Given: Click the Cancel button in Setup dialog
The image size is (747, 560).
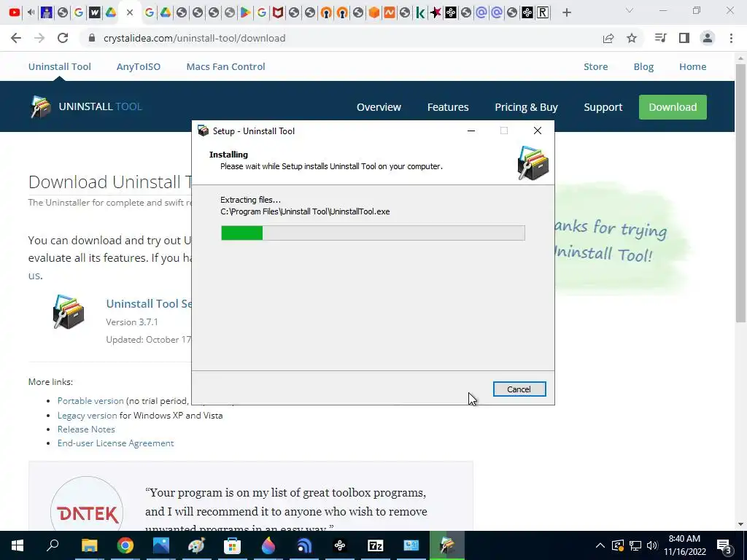Looking at the screenshot, I should tap(519, 389).
